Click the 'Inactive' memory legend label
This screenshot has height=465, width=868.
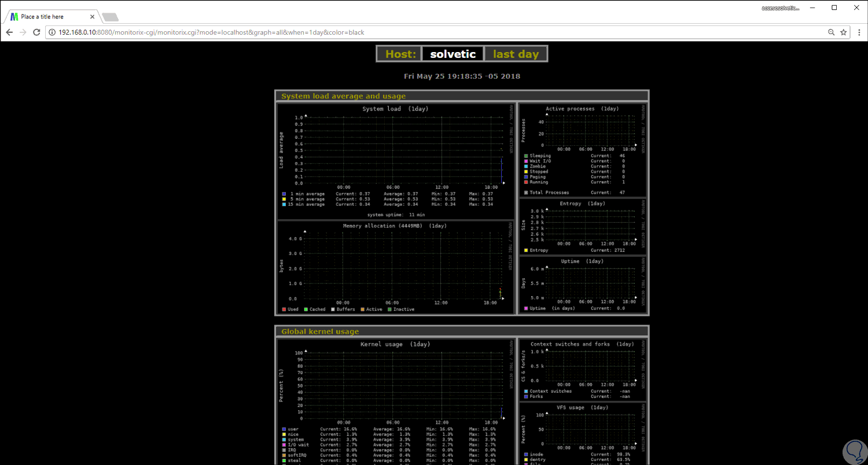click(404, 309)
